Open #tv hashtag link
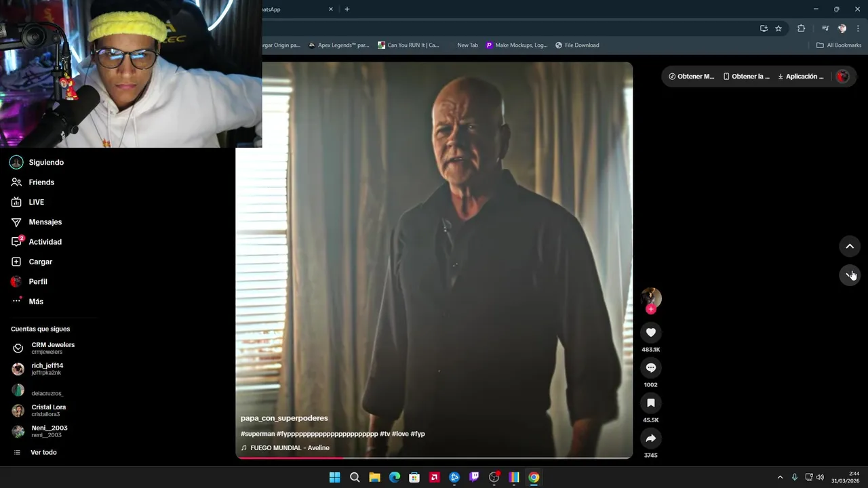868x488 pixels. 385,434
